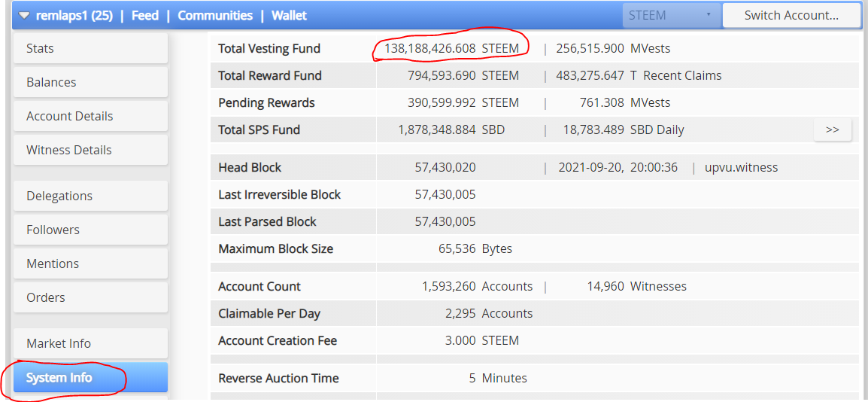Open the account menu triangle beside remlaps1
868x402 pixels.
coord(24,15)
